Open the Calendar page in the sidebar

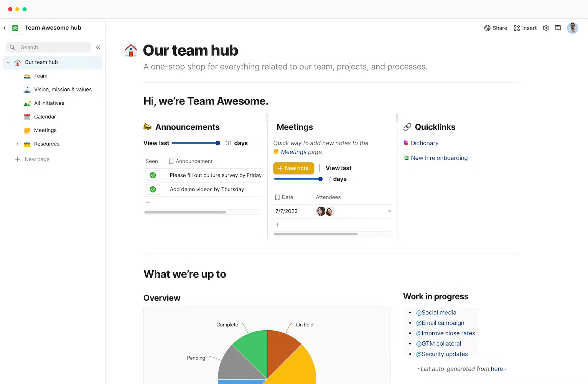click(45, 117)
